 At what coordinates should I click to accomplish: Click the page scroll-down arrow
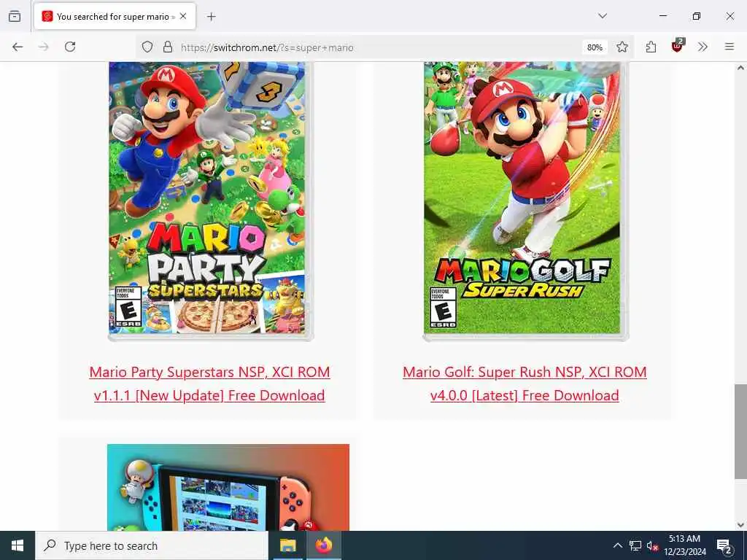pyautogui.click(x=740, y=525)
